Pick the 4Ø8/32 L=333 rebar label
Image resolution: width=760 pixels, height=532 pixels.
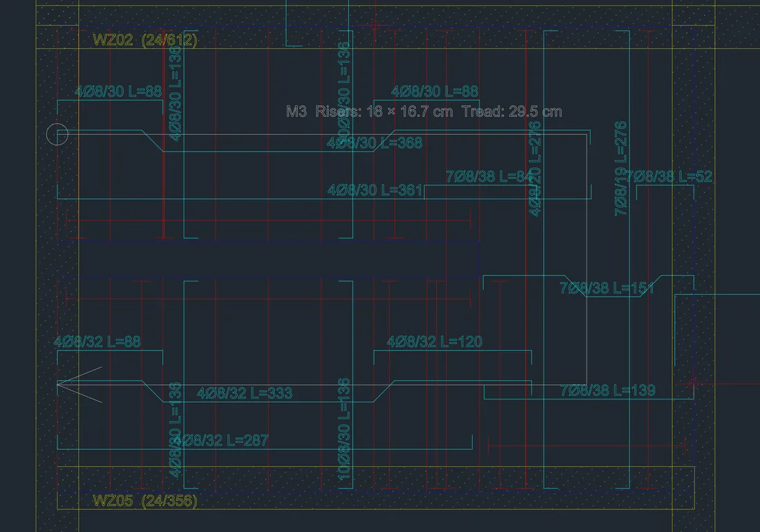pos(245,393)
